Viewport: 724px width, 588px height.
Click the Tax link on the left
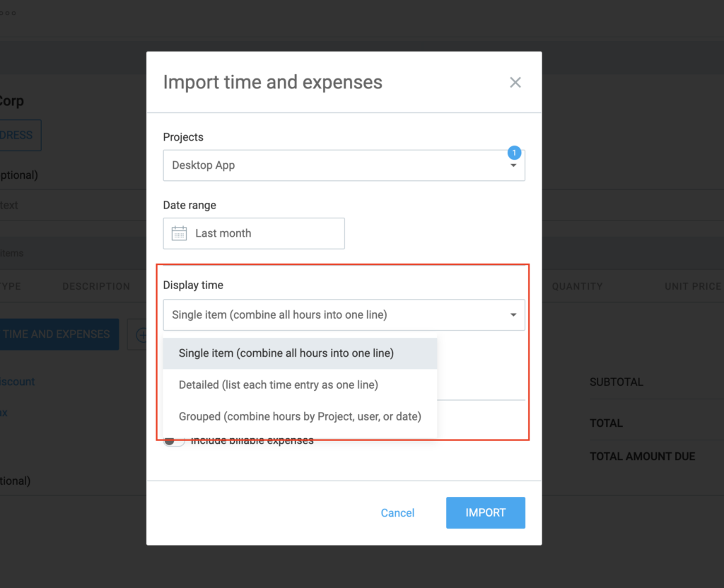coord(4,412)
